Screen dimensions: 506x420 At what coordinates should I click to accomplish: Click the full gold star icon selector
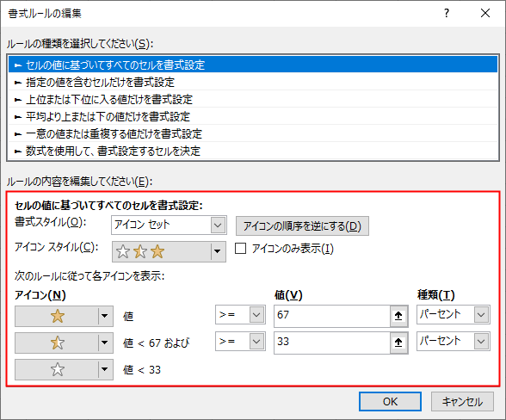pos(64,316)
